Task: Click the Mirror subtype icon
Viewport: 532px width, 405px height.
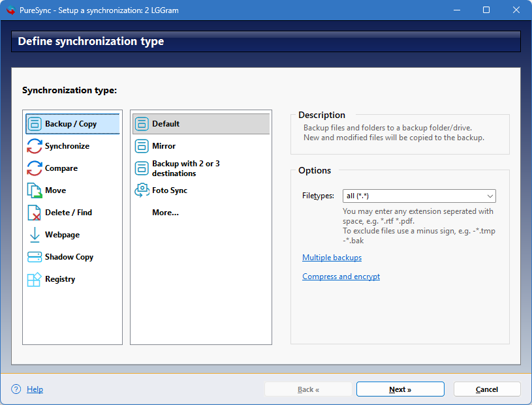Action: coord(142,146)
